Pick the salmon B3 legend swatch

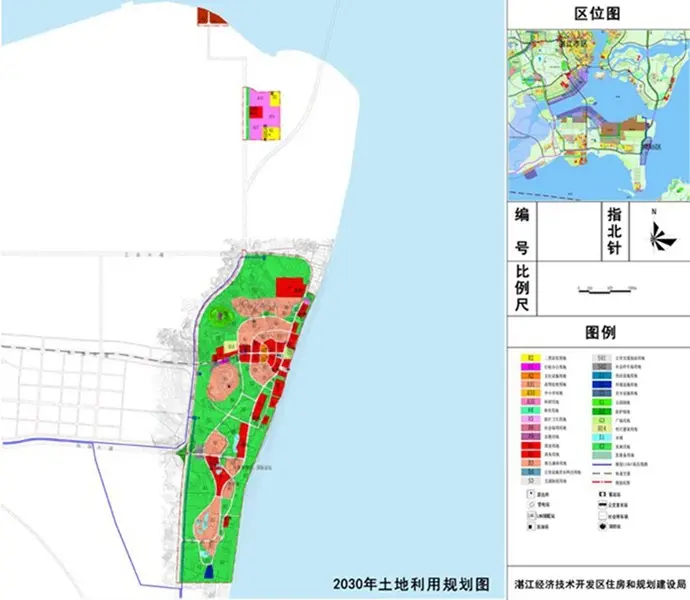531,463
